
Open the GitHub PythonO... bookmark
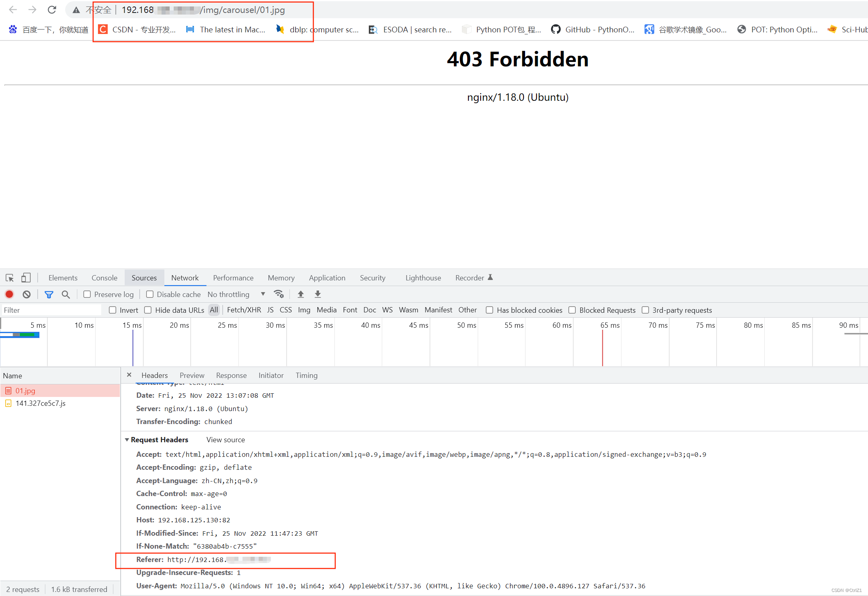click(x=593, y=30)
